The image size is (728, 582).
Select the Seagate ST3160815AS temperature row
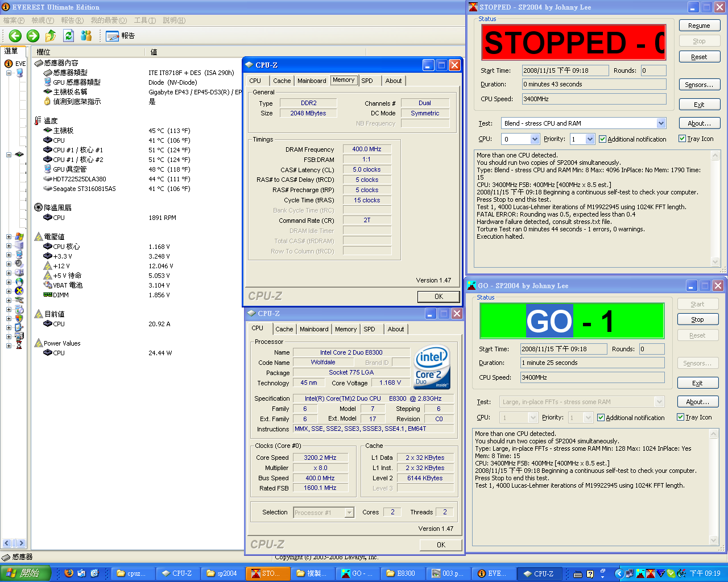[x=136, y=189]
